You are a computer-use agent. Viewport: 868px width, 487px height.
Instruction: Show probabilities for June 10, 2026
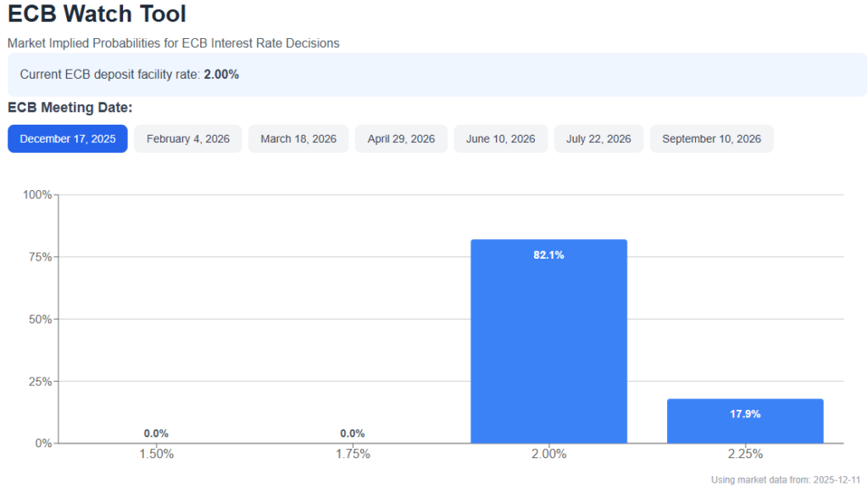click(x=500, y=139)
